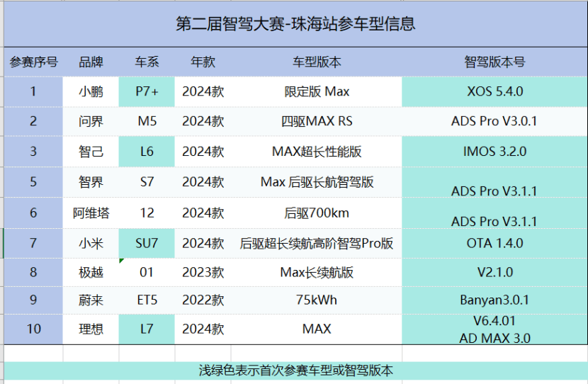Select the V2.1.0 cell
This screenshot has width=588, height=384.
494,273
